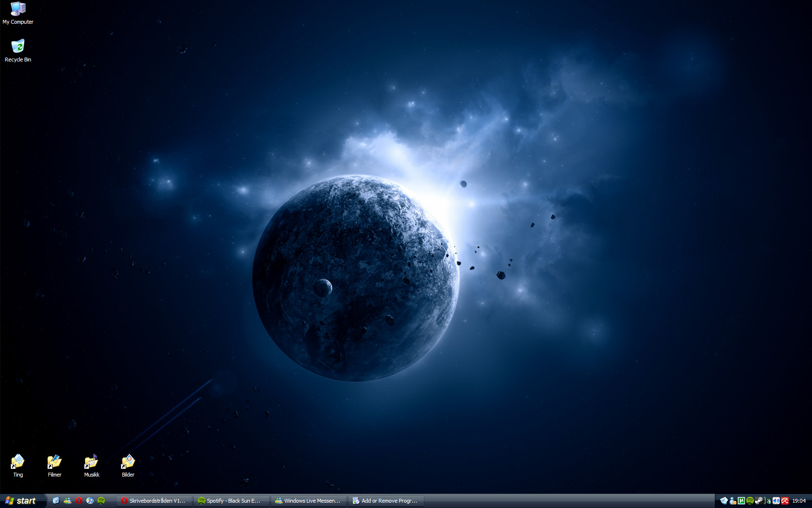Switch to Skrivebordstråden Opera taskbar window
The height and width of the screenshot is (508, 812).
[x=154, y=501]
